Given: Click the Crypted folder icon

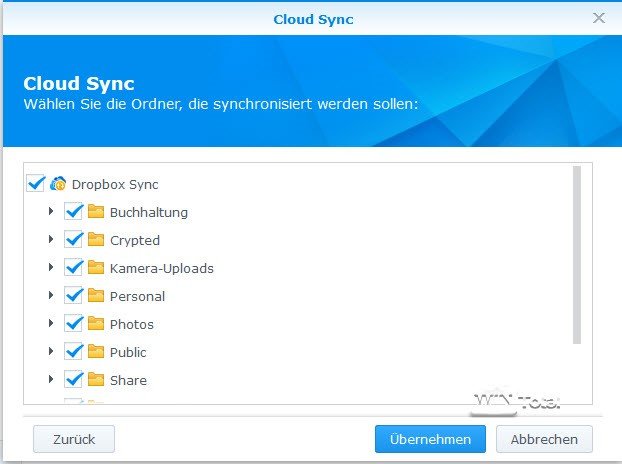Looking at the screenshot, I should click(x=96, y=240).
